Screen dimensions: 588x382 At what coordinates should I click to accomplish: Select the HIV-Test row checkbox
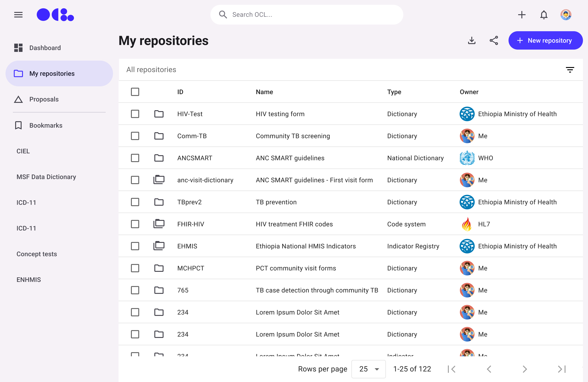tap(135, 114)
